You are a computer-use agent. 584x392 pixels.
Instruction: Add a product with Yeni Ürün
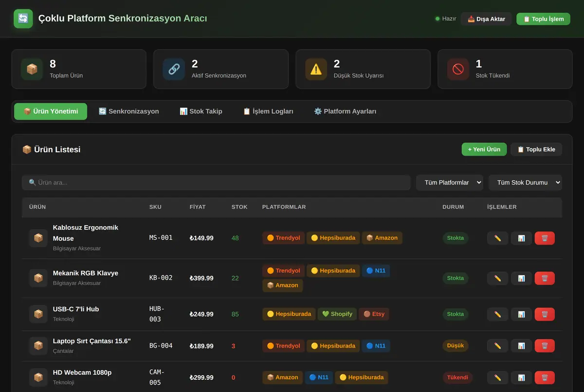point(484,149)
